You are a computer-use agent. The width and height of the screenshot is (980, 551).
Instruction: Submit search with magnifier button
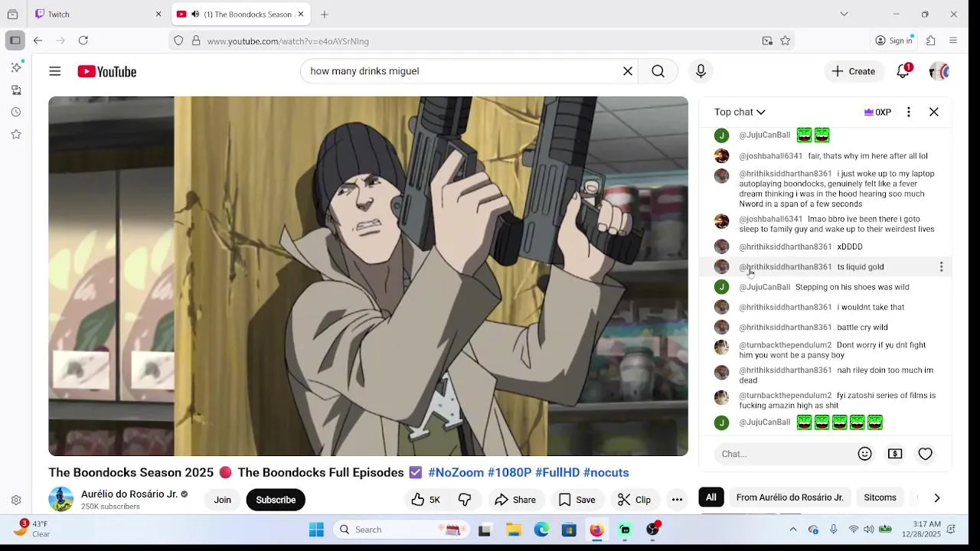click(x=658, y=71)
